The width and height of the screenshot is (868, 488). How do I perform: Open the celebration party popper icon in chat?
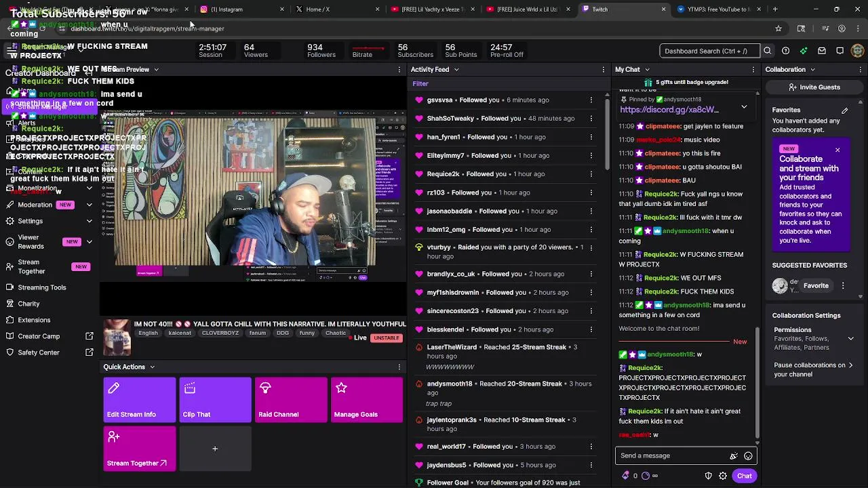(x=733, y=456)
